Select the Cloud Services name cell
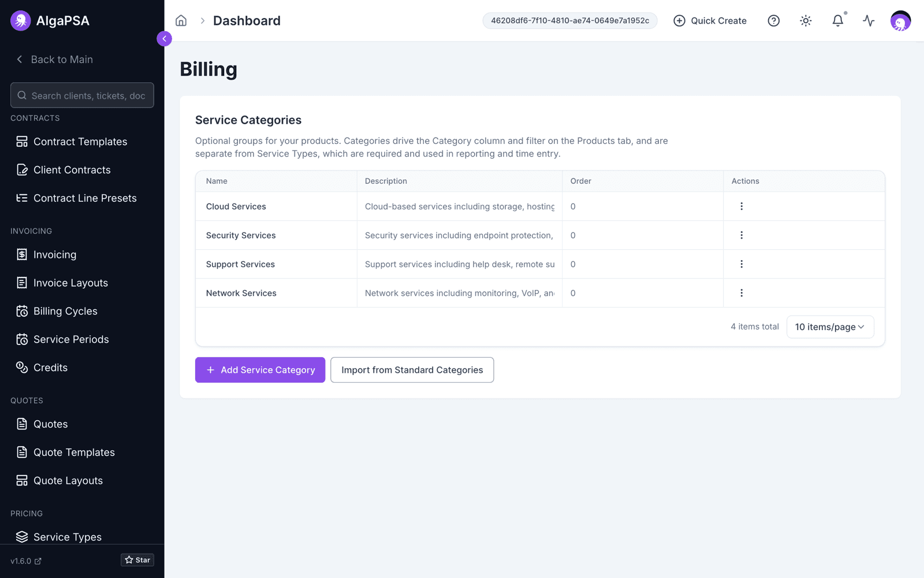 click(x=276, y=206)
